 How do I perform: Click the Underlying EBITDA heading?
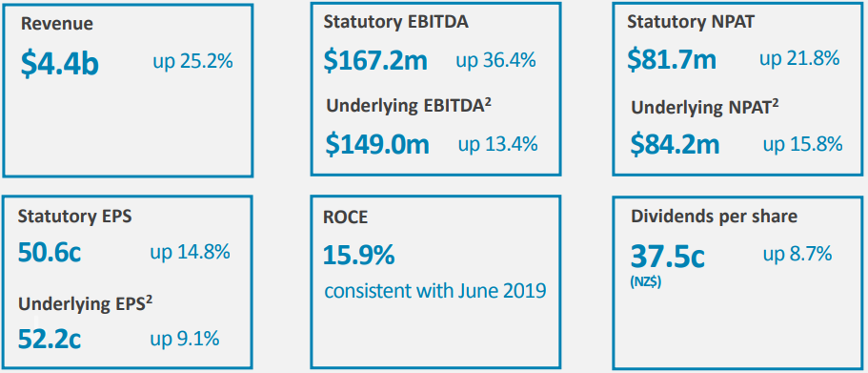[410, 105]
